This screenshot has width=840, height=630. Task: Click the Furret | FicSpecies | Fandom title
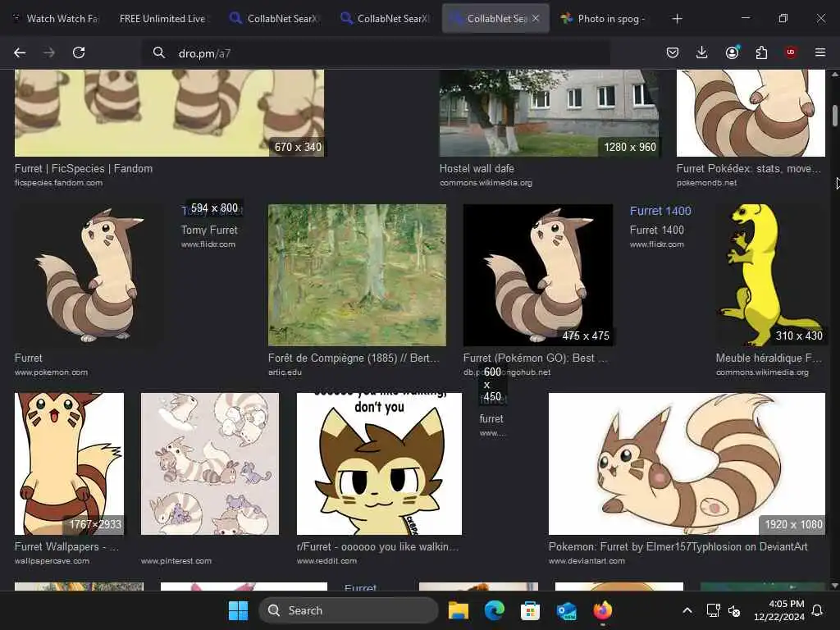(x=84, y=169)
